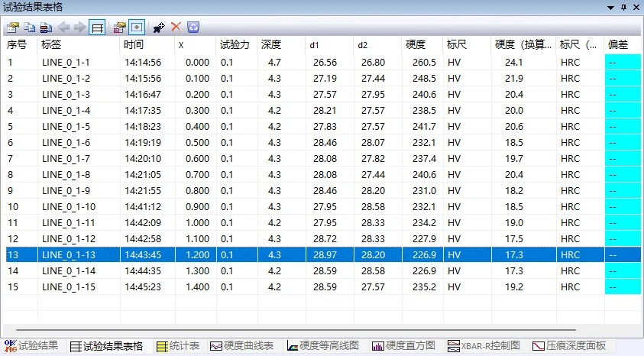Switch to the 试验结果表格 tab

tap(106, 346)
